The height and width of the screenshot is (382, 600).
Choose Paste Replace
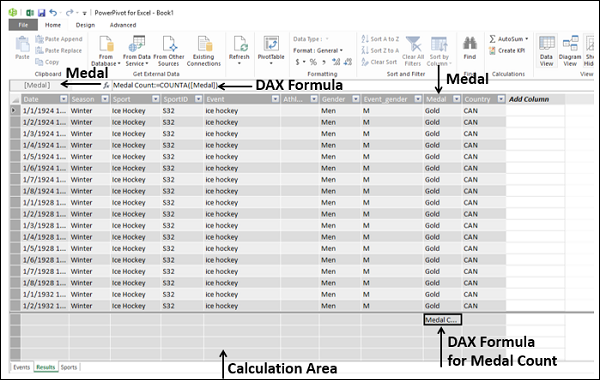tap(59, 51)
